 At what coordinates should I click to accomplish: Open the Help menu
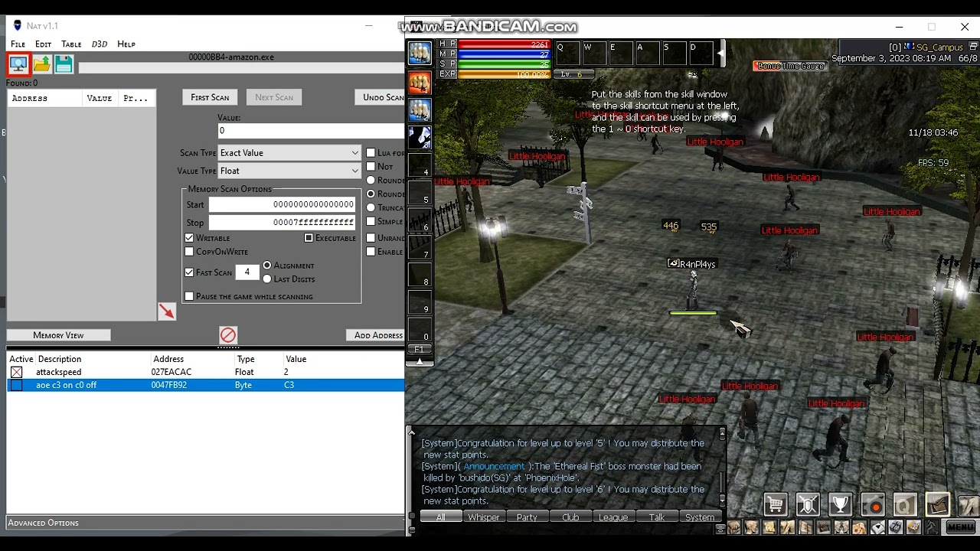(126, 44)
